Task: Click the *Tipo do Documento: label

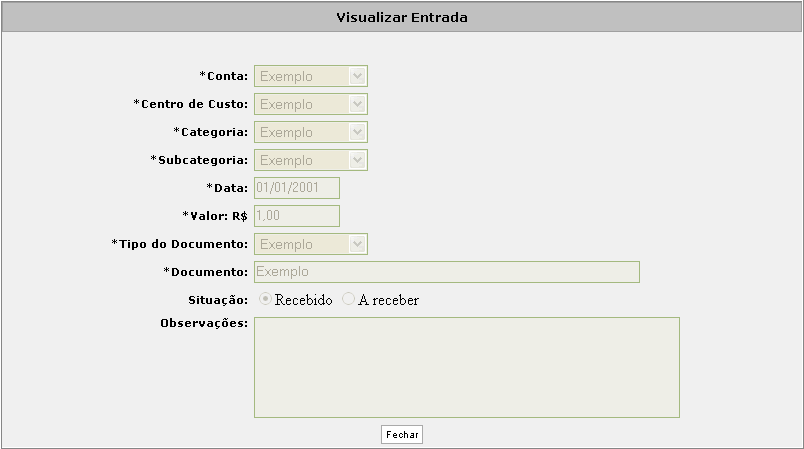Action: (x=179, y=244)
